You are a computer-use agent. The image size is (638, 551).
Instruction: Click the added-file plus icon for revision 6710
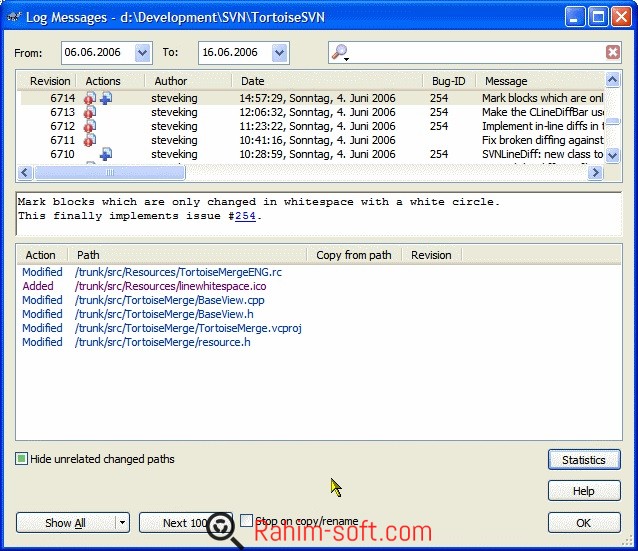[106, 154]
